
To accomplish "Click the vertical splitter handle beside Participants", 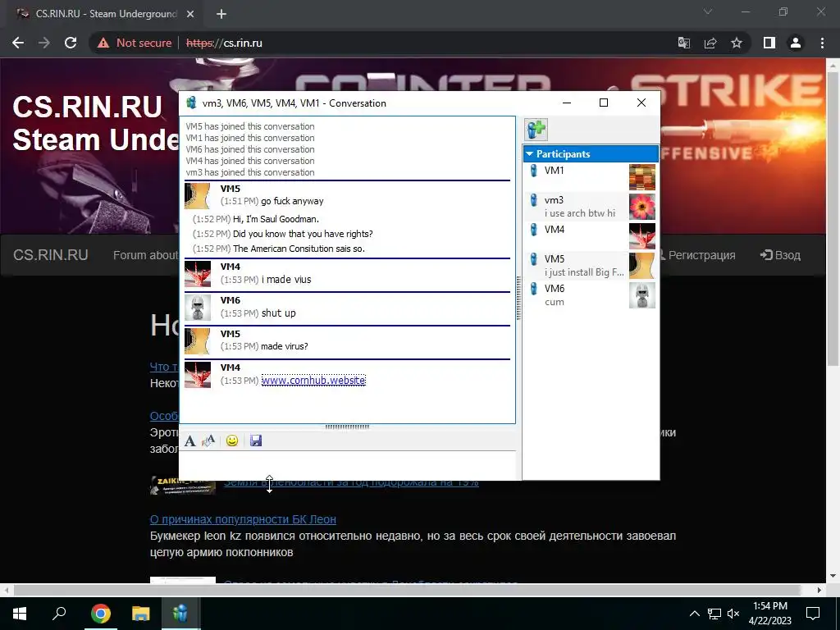I will coord(518,298).
